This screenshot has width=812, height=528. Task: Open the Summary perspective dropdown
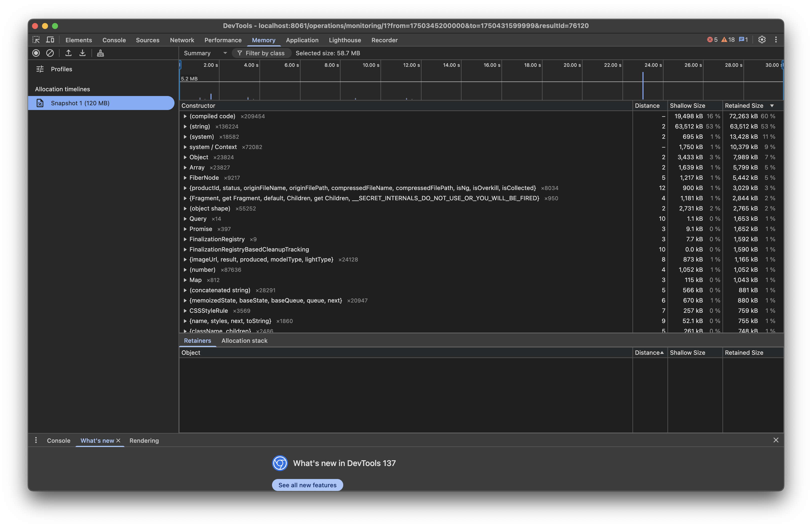click(x=205, y=53)
